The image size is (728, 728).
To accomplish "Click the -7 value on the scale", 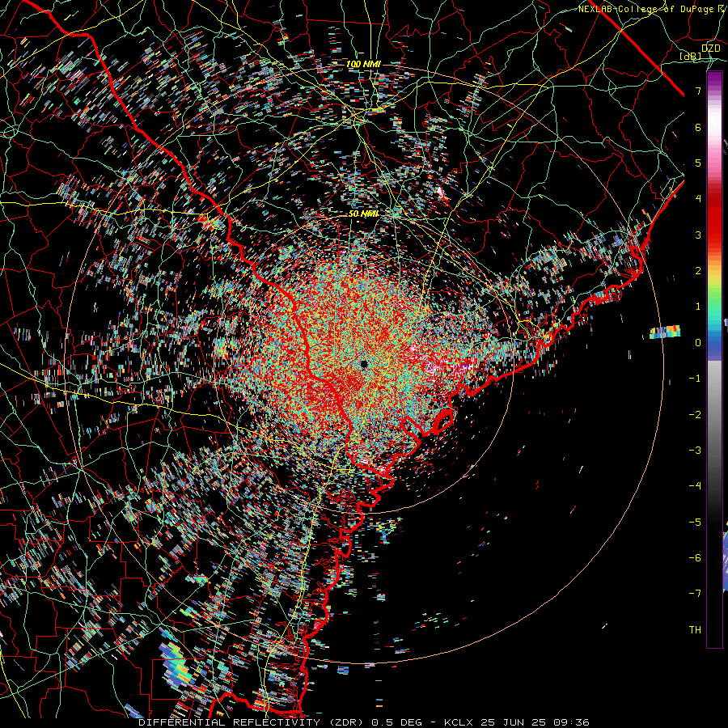I will pos(695,594).
